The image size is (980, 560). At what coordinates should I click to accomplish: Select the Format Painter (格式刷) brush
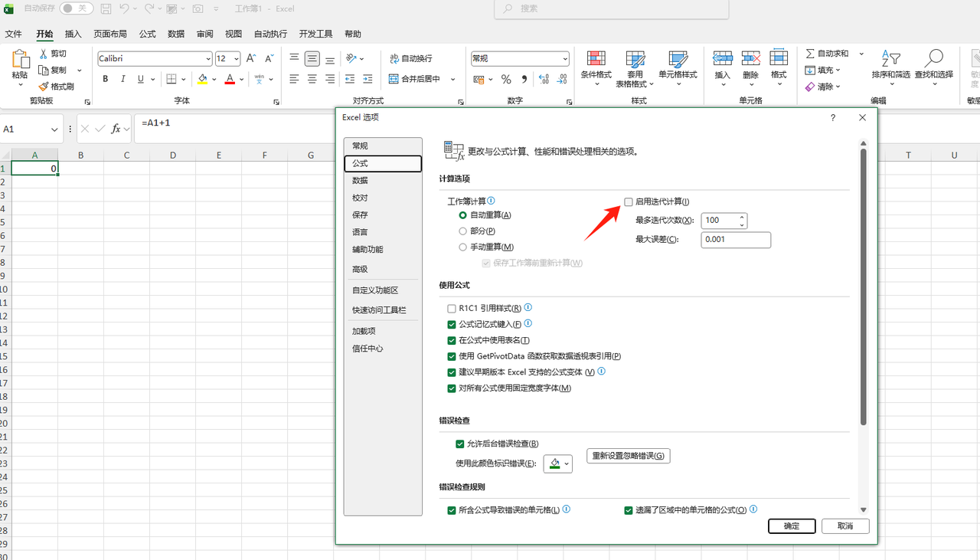click(44, 87)
